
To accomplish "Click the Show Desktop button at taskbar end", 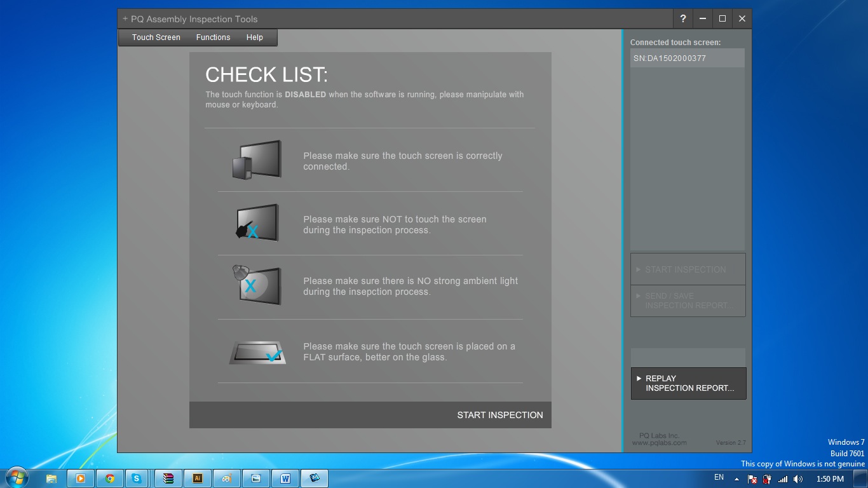I will point(860,478).
